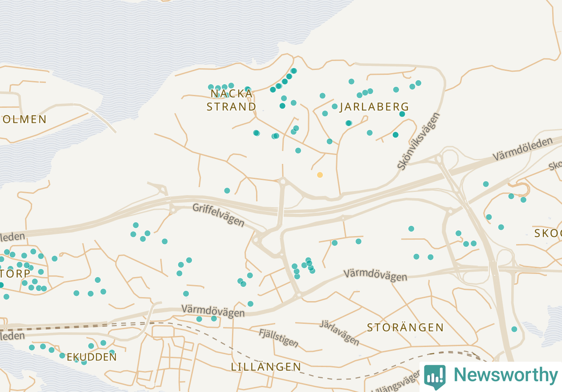Click the topmost marker in Nacka Strand diagonal row
Screen dimensions: 562x392
[293, 71]
